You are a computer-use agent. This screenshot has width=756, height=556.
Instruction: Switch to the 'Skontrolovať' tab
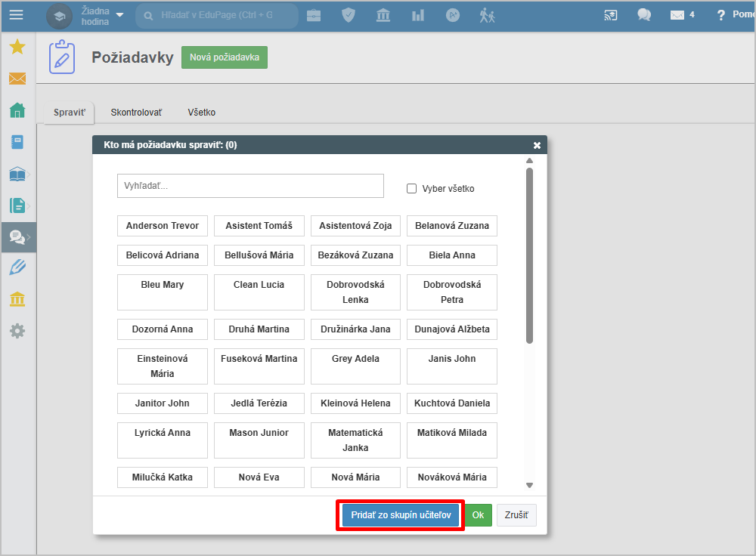click(x=136, y=113)
